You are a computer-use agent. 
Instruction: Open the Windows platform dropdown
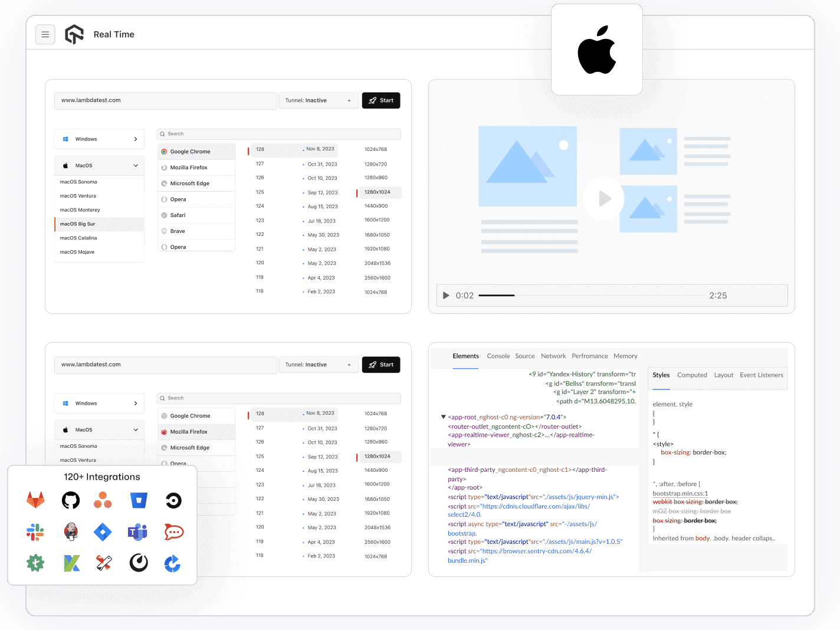(99, 139)
